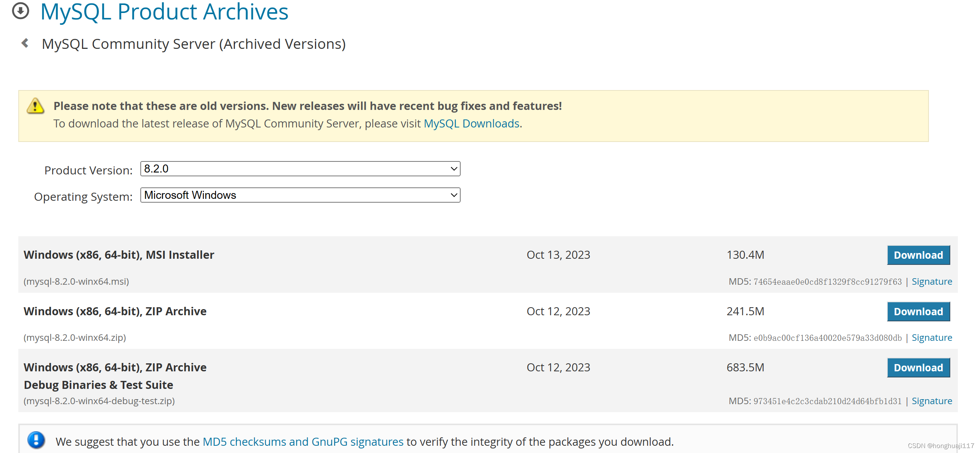Click the blue exclamation info icon

click(x=36, y=440)
